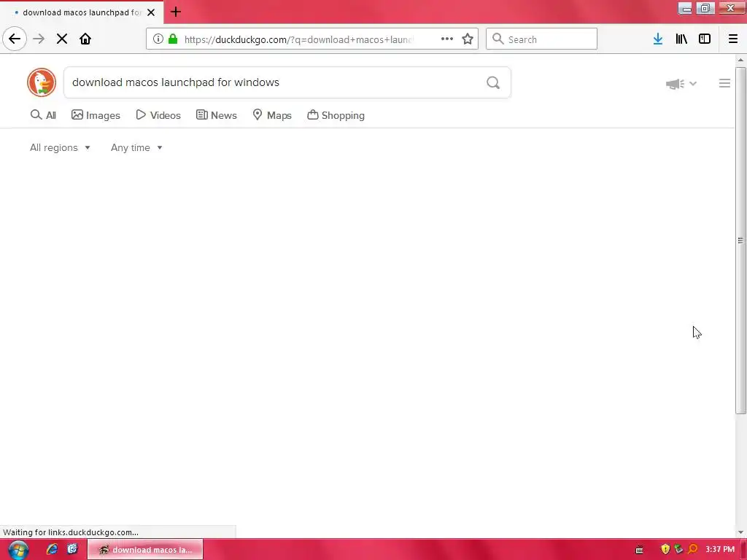Switch to the Videos tab
The height and width of the screenshot is (560, 747).
coord(158,115)
